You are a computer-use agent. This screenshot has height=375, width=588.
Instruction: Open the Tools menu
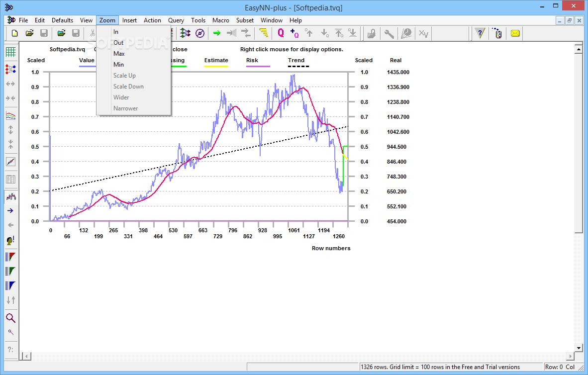coord(198,20)
